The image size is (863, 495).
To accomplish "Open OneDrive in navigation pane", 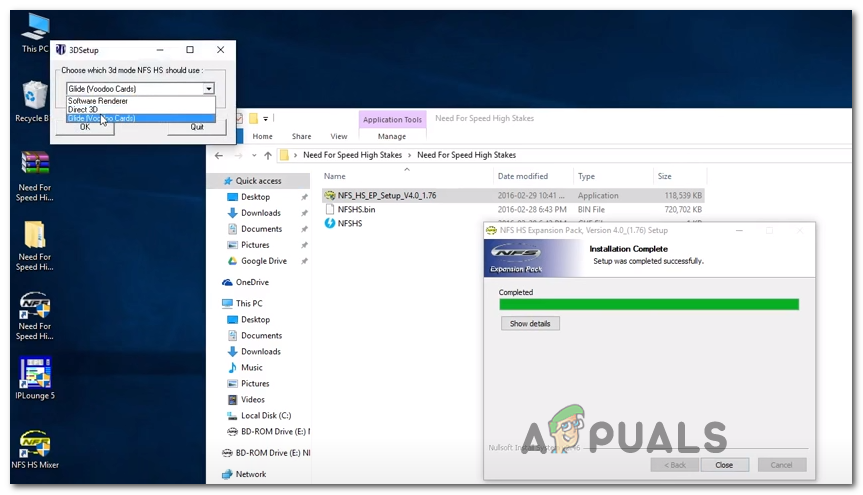I will [x=252, y=282].
